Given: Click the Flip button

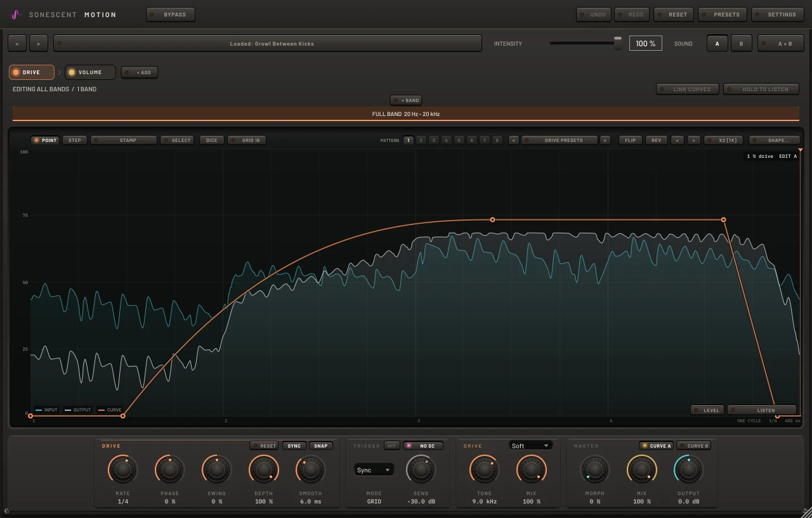Looking at the screenshot, I should (x=631, y=140).
